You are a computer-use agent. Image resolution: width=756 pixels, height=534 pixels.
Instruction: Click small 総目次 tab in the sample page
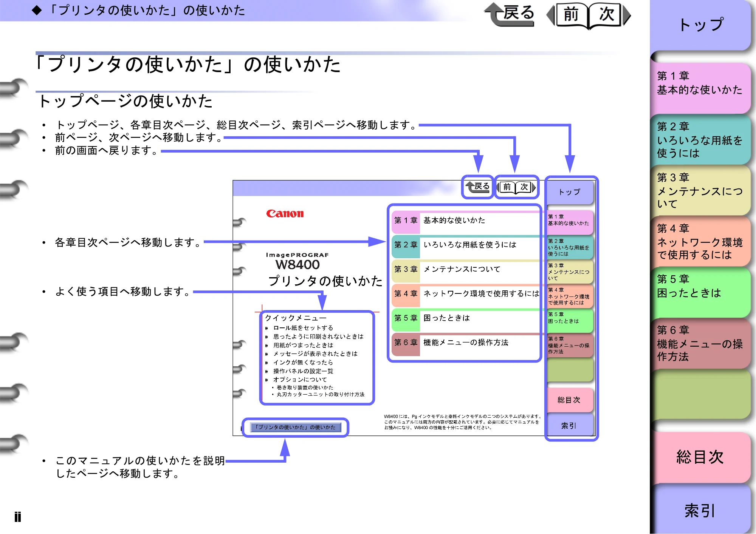[x=569, y=400]
